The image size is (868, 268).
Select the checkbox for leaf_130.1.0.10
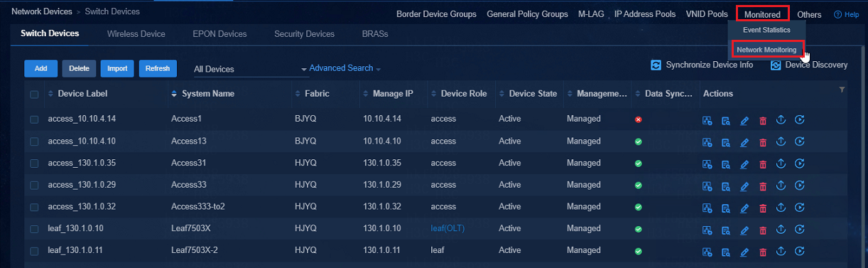tap(34, 230)
